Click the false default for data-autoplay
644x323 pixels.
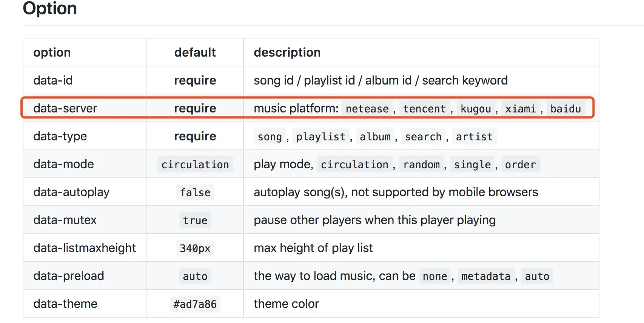click(x=195, y=192)
